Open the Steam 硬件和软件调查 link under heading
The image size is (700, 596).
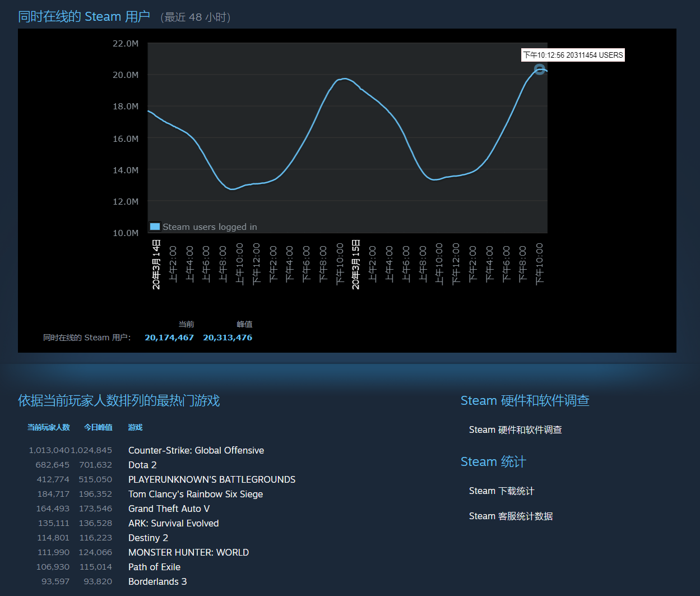click(515, 429)
